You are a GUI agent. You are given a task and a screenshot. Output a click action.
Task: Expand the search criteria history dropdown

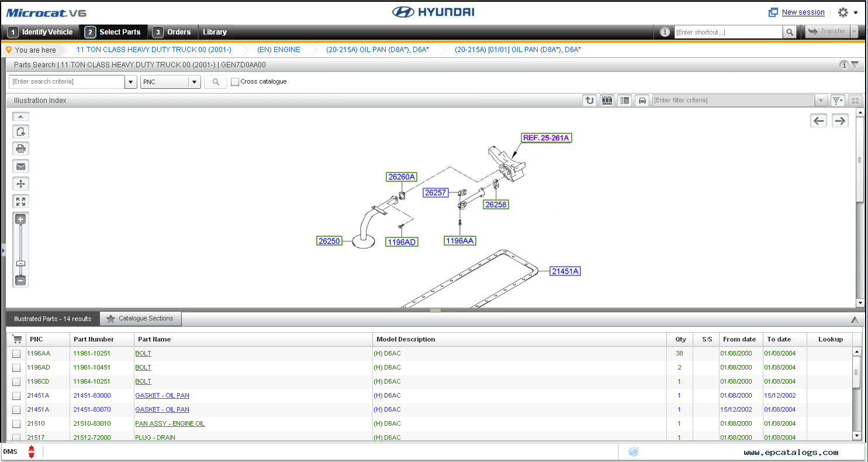click(131, 82)
